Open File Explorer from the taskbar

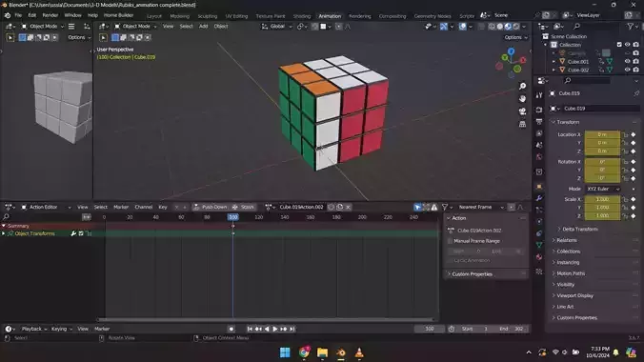322,352
